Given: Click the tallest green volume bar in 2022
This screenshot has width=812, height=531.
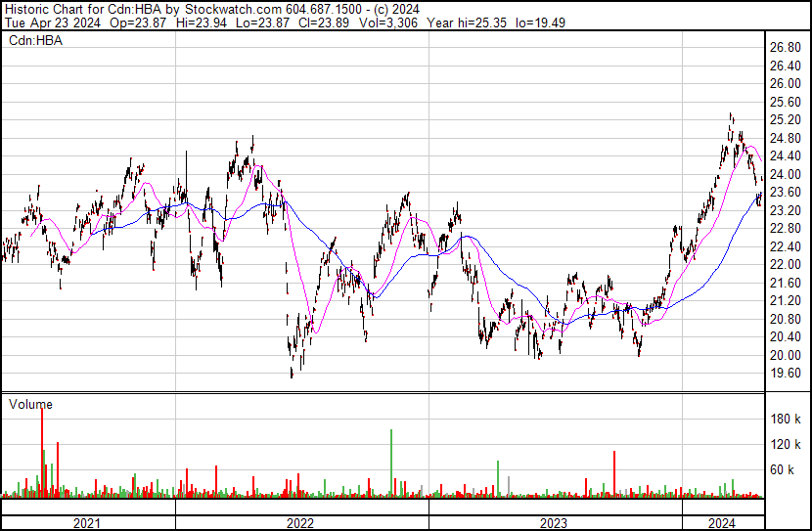Looking at the screenshot, I should 391,460.
